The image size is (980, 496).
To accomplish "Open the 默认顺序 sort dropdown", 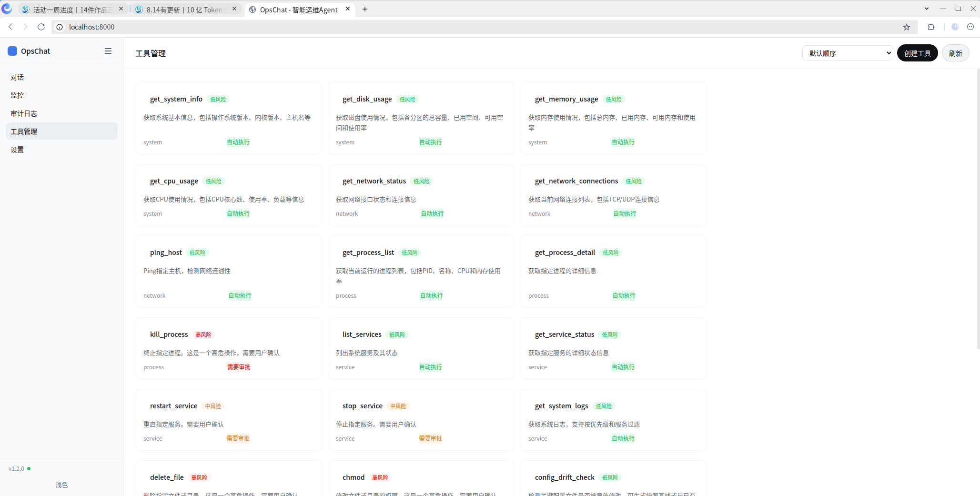I will click(848, 53).
